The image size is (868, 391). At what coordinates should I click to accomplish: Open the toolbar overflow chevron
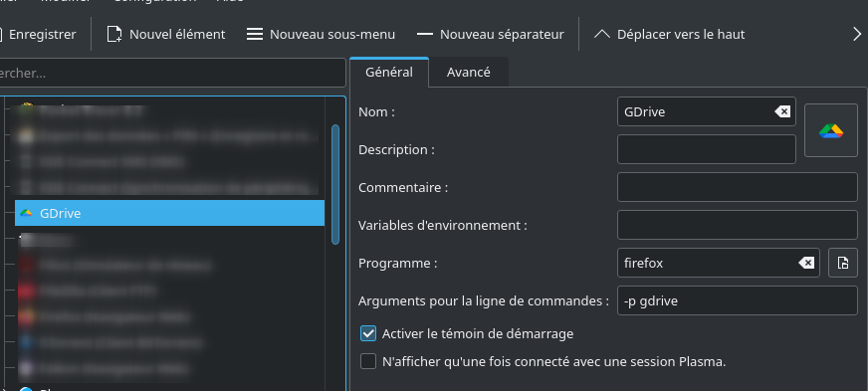pos(856,34)
